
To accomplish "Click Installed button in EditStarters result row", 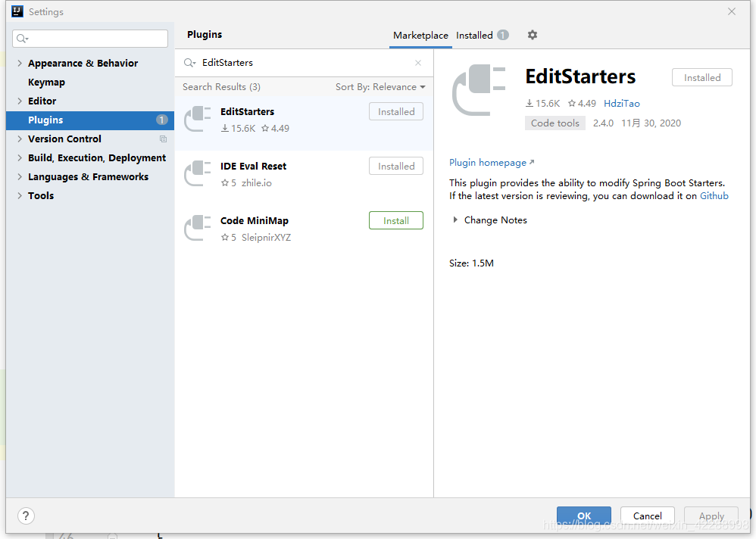I will (x=396, y=112).
